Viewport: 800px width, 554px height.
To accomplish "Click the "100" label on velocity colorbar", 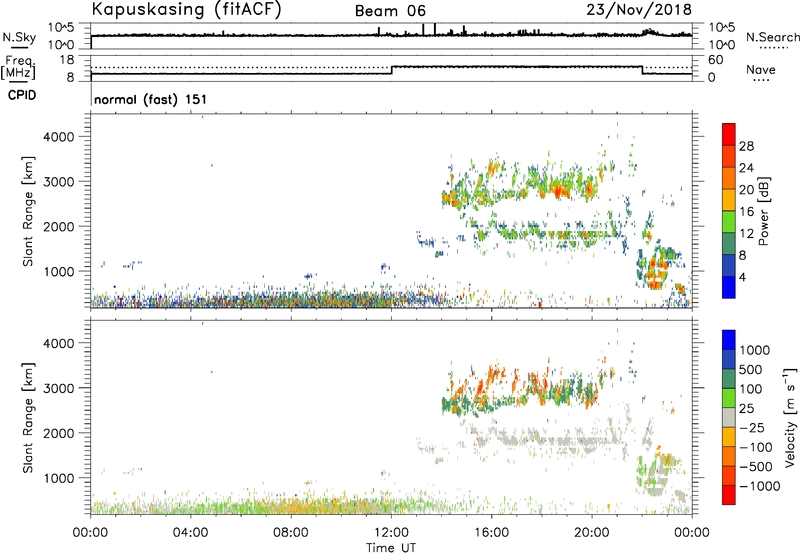I will click(x=751, y=389).
